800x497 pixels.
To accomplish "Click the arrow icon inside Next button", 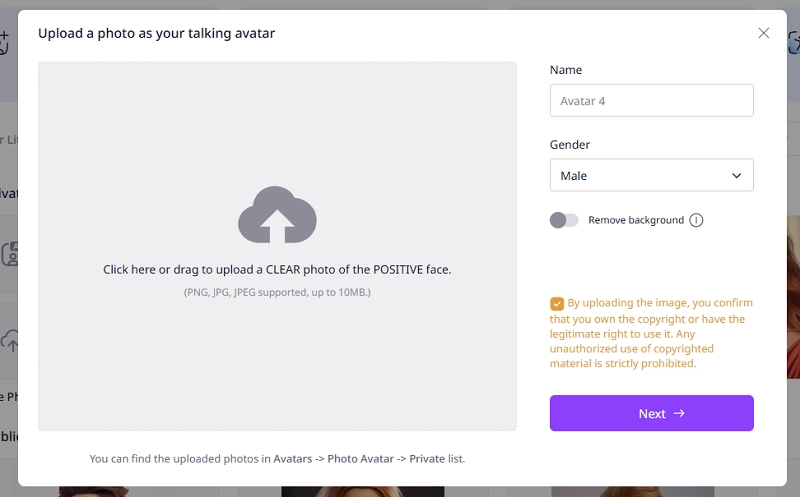I will pyautogui.click(x=679, y=413).
